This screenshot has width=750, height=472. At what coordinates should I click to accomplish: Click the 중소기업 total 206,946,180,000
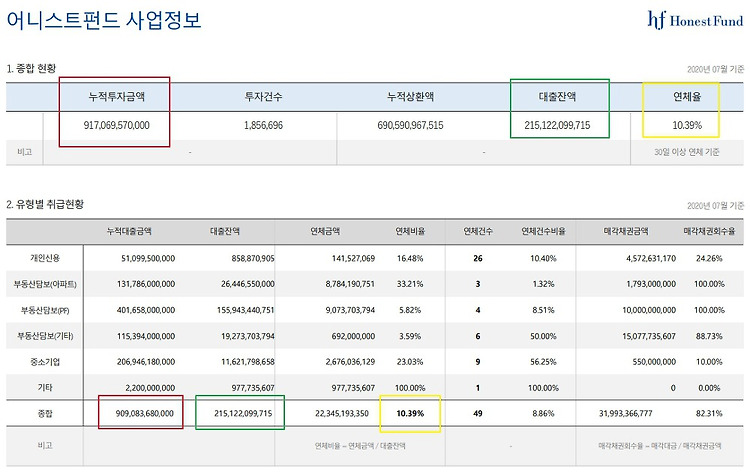tap(146, 362)
